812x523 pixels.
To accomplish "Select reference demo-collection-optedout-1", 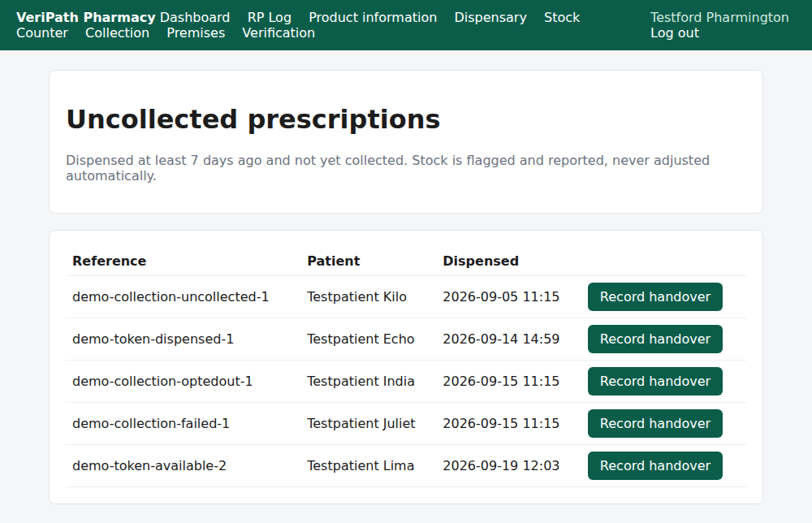I will (162, 381).
